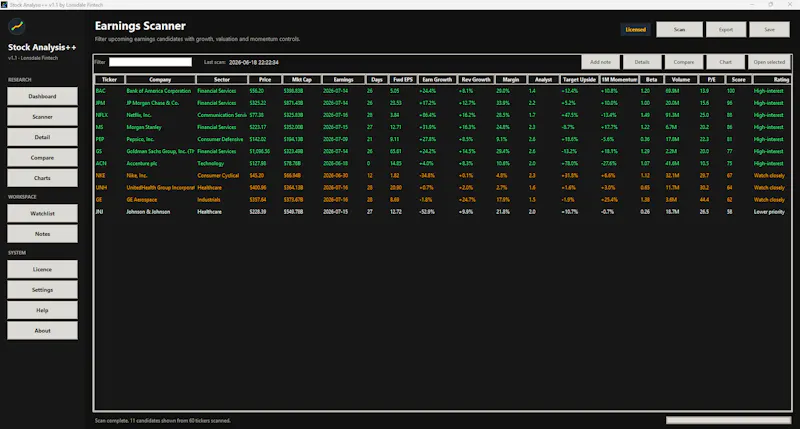
Task: Sort by the Target Upside column header
Action: (x=579, y=80)
